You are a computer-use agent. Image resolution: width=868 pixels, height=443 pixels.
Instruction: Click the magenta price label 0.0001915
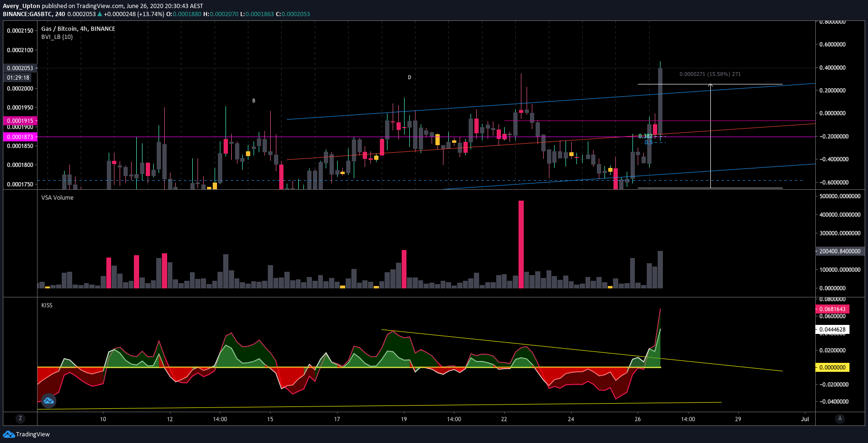point(20,120)
